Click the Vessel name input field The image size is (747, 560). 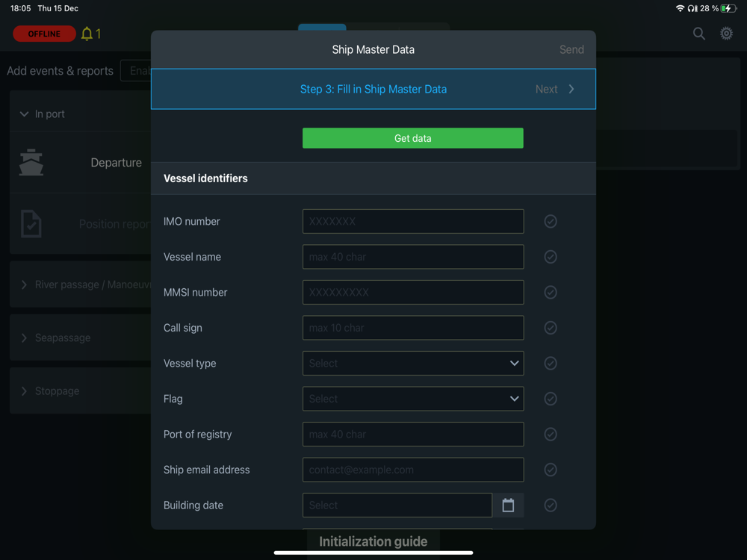coord(413,257)
